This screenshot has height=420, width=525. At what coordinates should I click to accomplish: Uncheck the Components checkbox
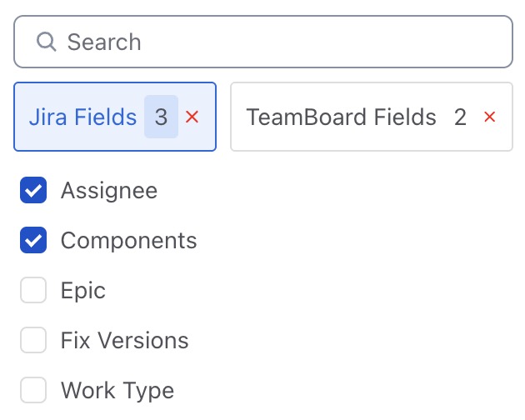coord(33,241)
